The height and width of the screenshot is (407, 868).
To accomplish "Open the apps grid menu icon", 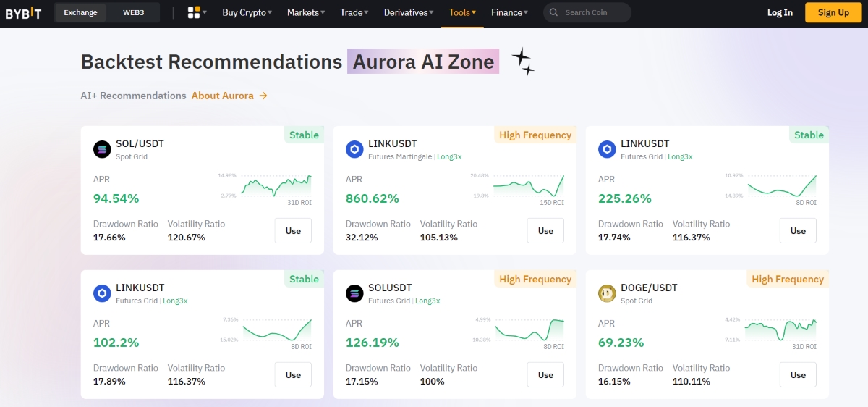I will click(194, 12).
